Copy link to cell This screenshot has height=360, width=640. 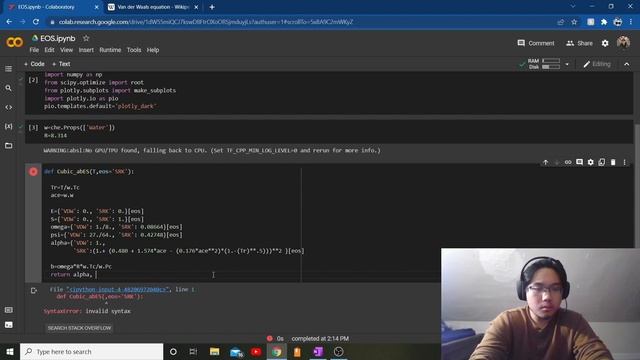coord(568,162)
